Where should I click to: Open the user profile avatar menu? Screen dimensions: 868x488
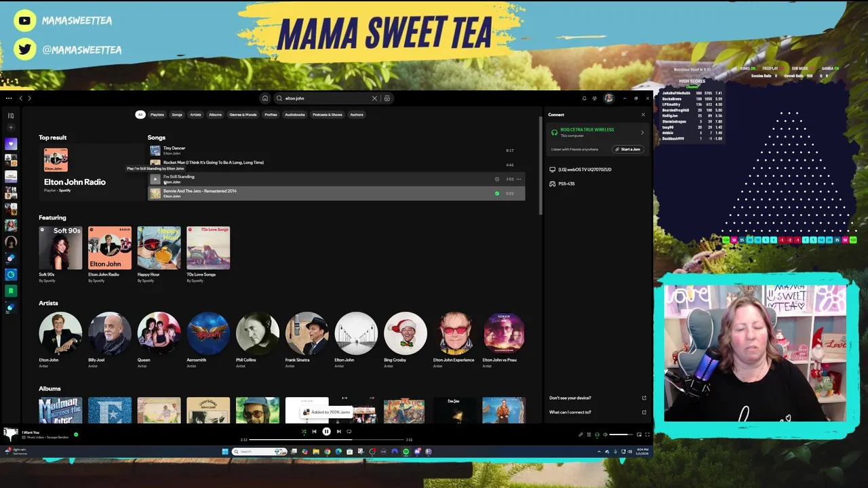point(609,98)
